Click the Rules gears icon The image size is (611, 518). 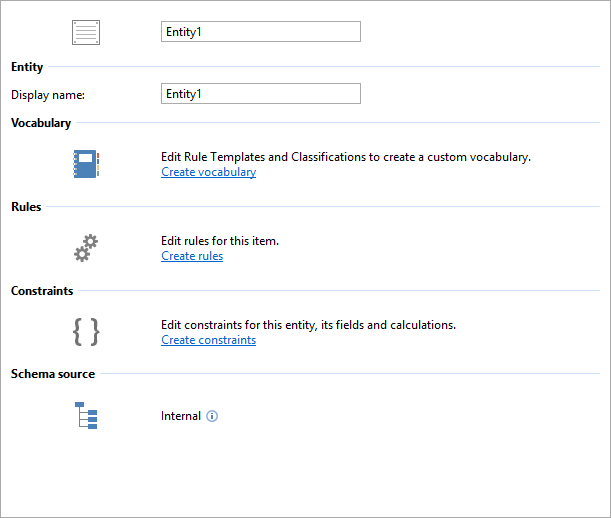pyautogui.click(x=87, y=247)
